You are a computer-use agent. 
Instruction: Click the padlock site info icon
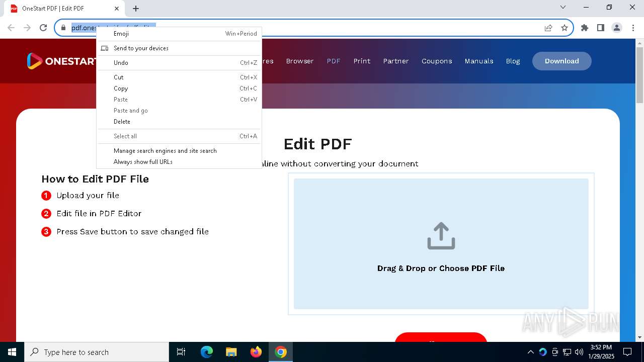(63, 28)
